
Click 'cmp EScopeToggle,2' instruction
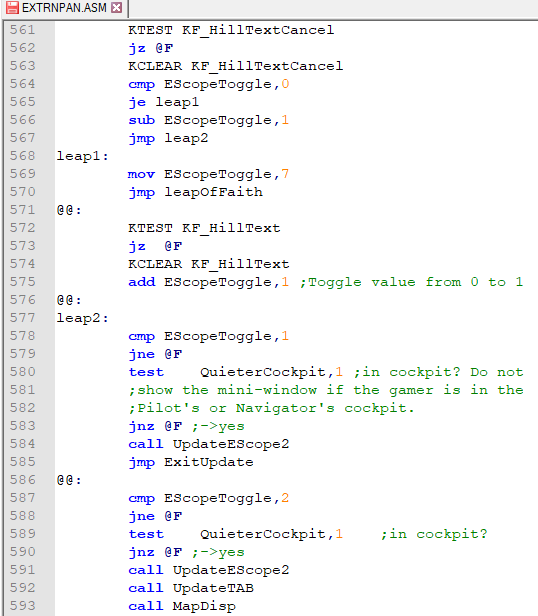209,498
